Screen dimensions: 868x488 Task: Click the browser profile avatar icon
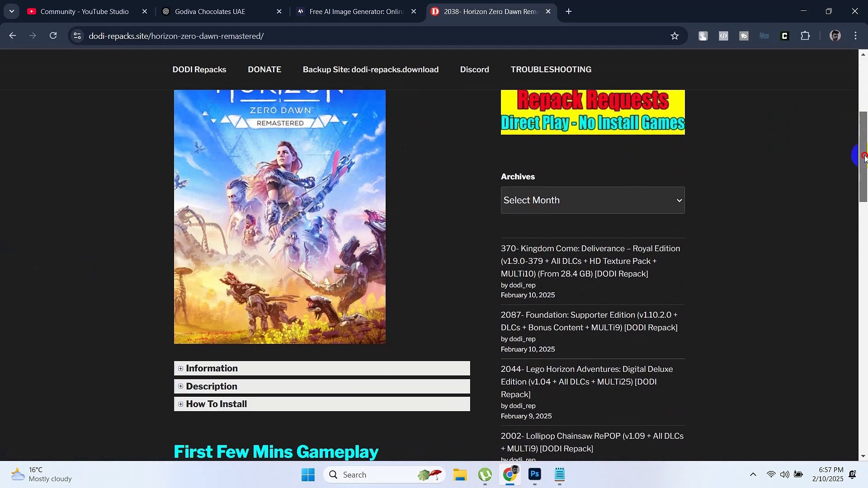pyautogui.click(x=835, y=36)
